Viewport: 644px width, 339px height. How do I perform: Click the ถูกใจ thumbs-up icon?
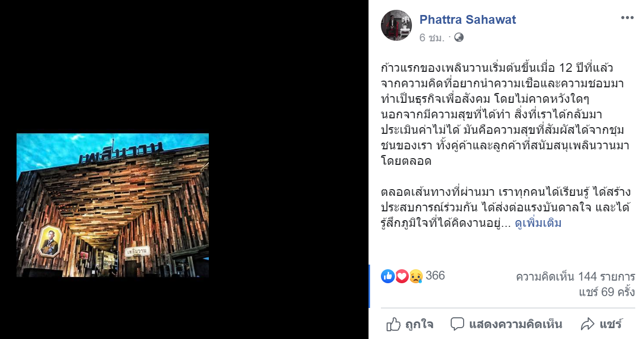point(394,325)
